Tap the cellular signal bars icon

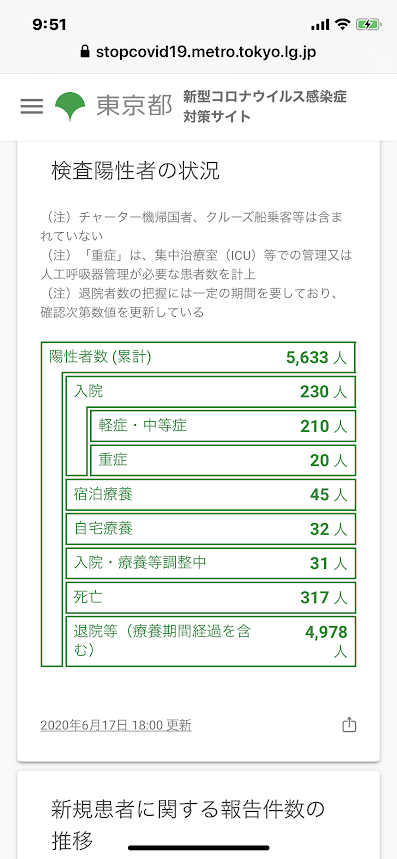coord(320,25)
